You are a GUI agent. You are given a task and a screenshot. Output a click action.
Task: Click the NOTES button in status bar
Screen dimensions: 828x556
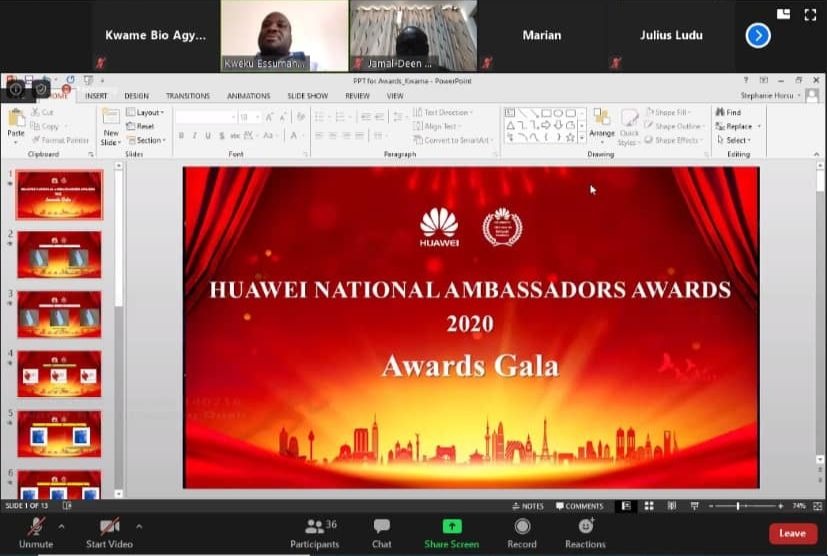tap(528, 506)
